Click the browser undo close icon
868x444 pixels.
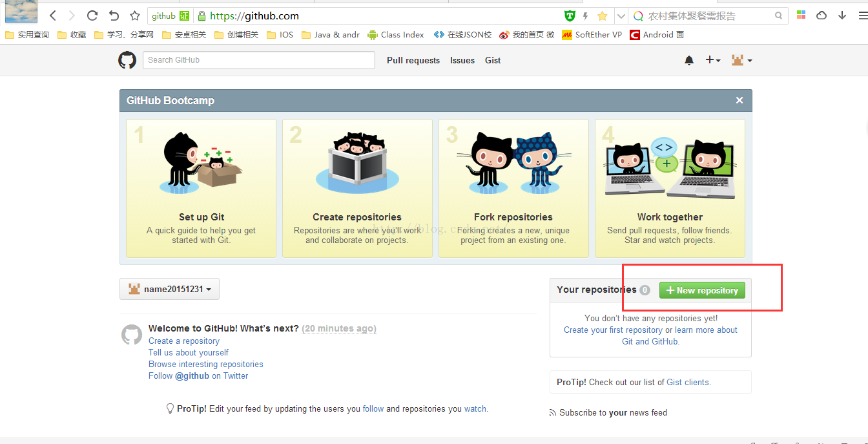click(114, 16)
